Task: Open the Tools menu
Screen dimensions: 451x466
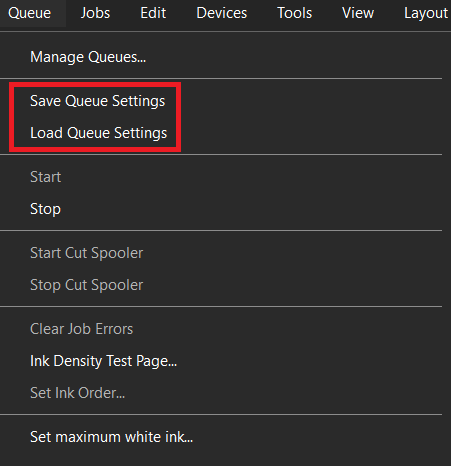Action: 295,13
